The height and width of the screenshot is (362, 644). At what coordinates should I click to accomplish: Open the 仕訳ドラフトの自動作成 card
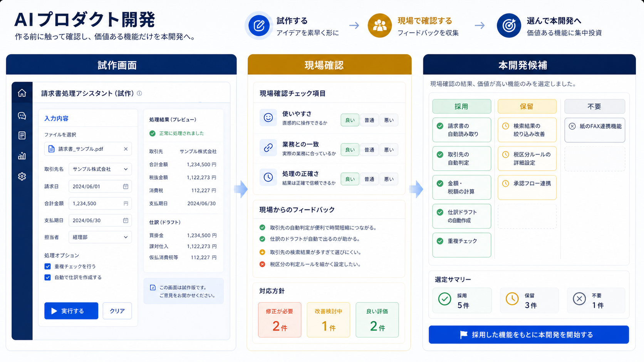(461, 216)
